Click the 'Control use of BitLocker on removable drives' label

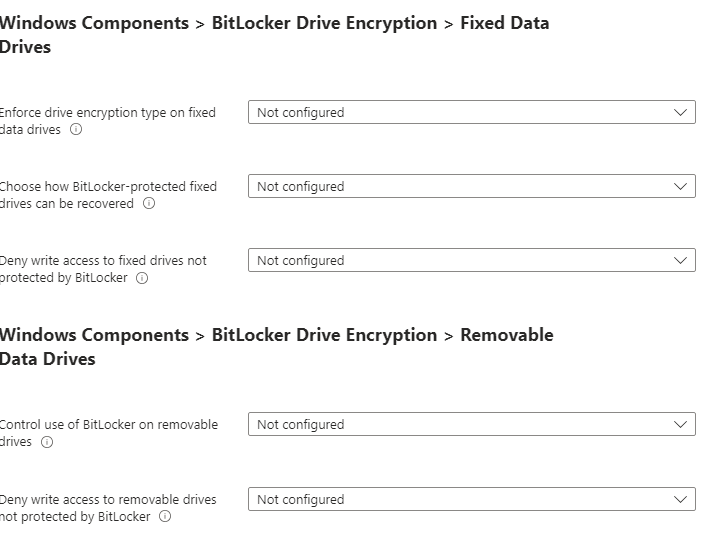109,433
